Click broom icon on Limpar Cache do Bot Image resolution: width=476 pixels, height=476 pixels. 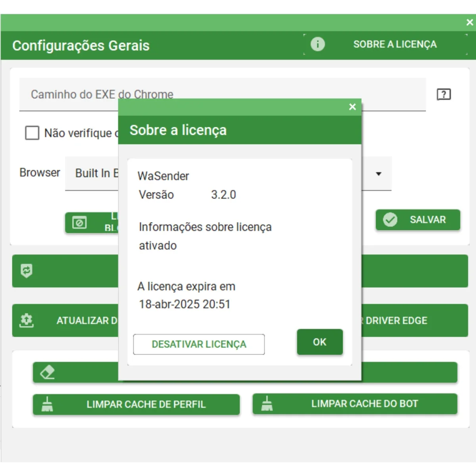[267, 403]
